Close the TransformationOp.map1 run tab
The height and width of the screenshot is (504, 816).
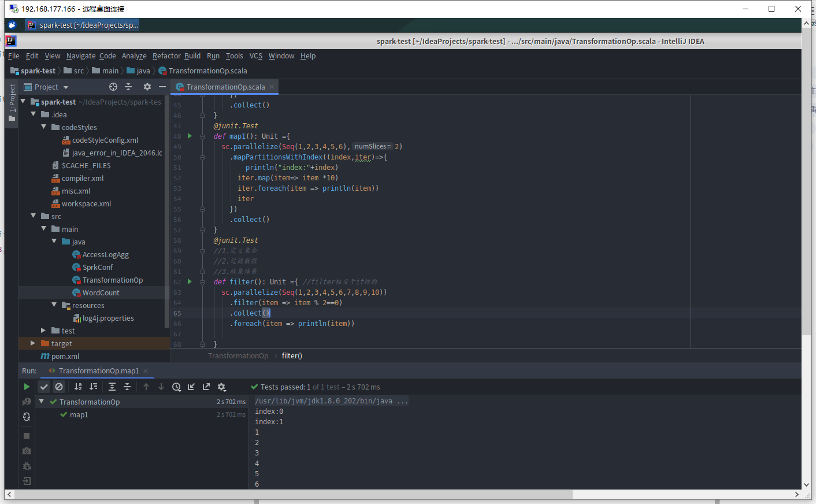point(146,371)
